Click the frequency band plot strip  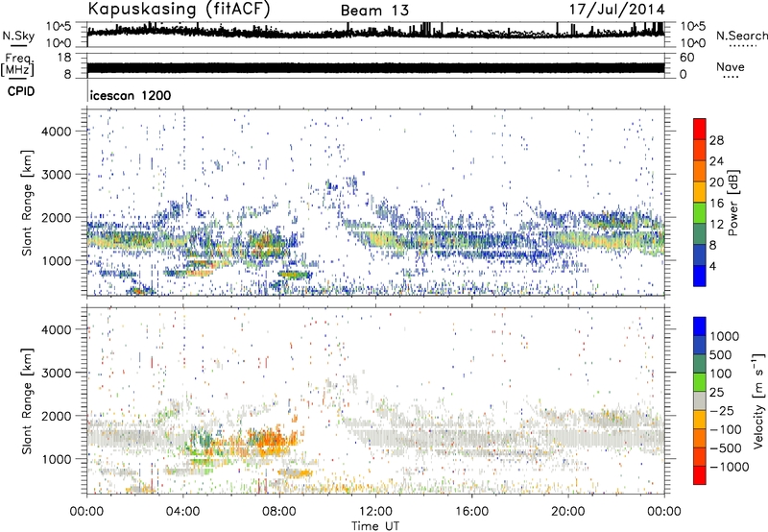tap(375, 67)
